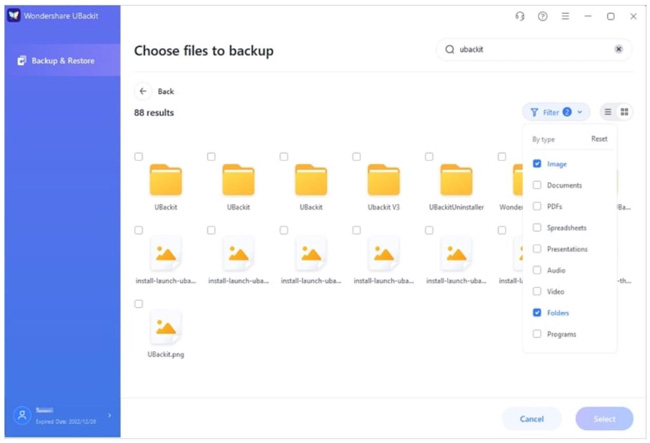Click the filter count badge 2

[x=567, y=112]
